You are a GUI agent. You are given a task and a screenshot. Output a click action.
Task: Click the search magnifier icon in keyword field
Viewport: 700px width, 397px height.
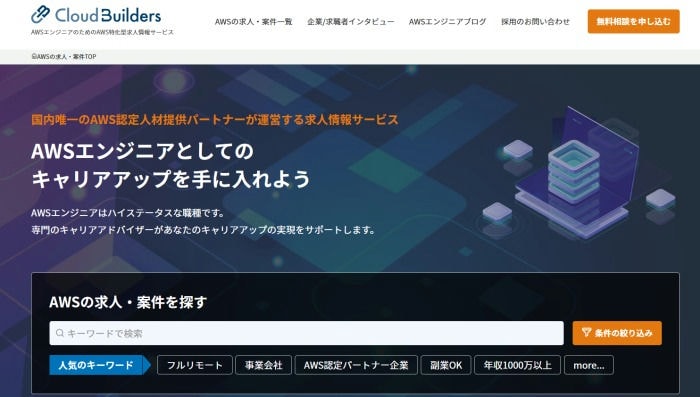(x=60, y=333)
